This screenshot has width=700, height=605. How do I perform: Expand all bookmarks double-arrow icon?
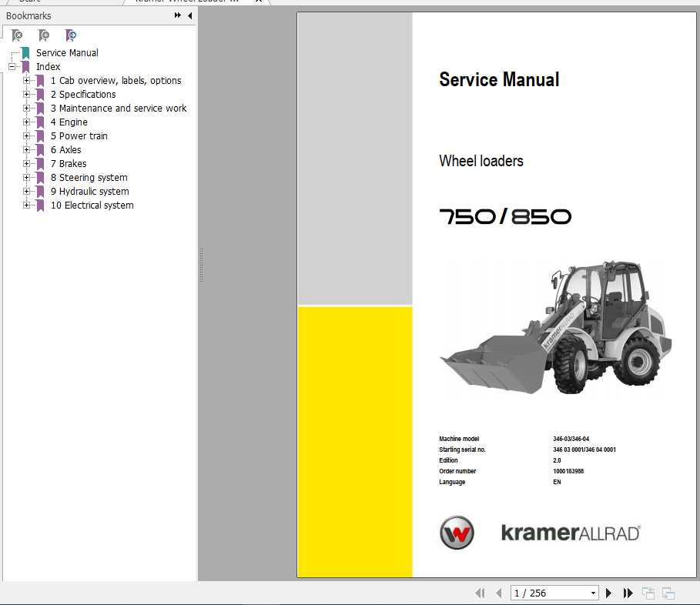pyautogui.click(x=177, y=15)
